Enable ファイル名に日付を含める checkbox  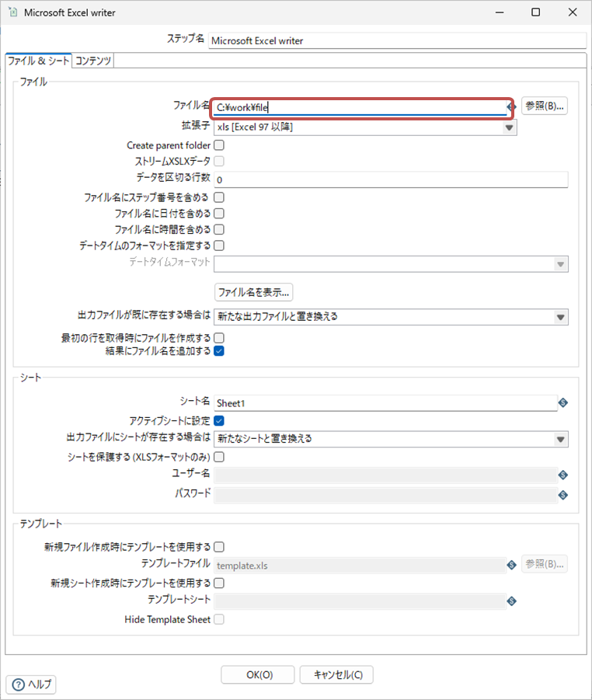tap(219, 214)
